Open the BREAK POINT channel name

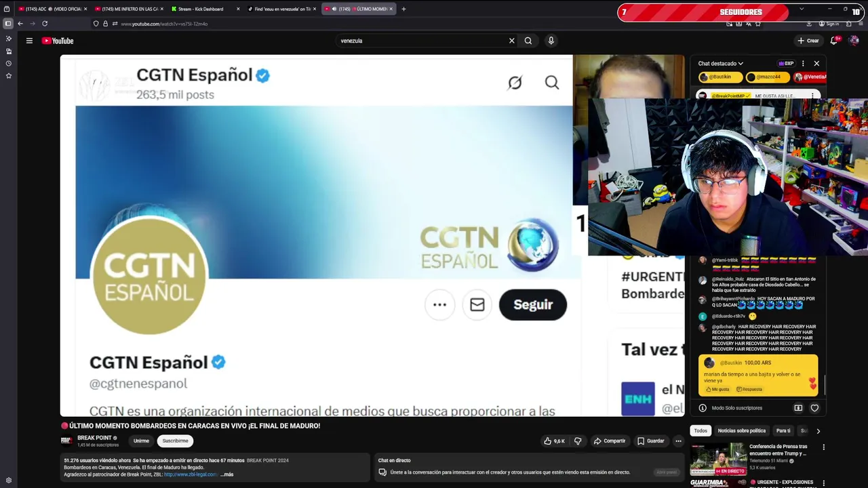click(94, 438)
